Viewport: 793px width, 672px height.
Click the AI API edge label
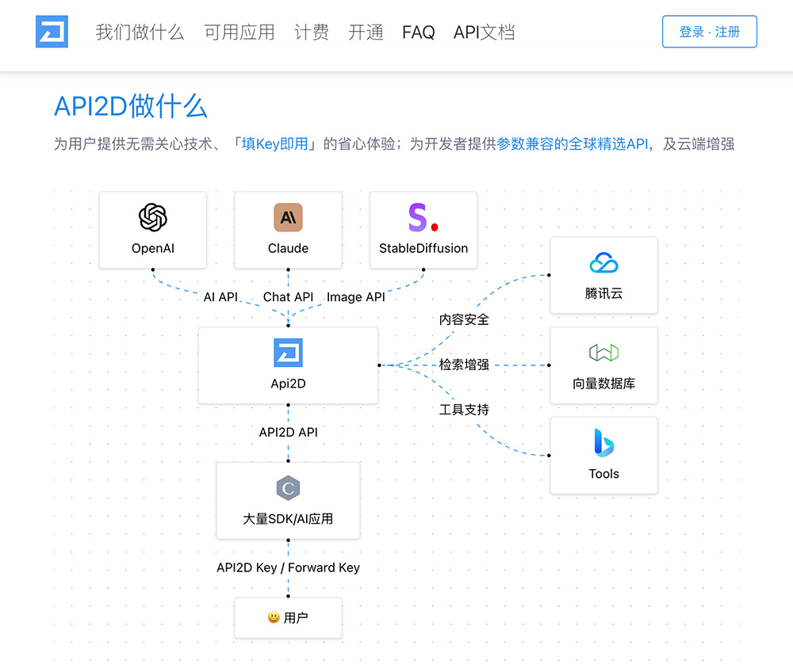coord(220,297)
